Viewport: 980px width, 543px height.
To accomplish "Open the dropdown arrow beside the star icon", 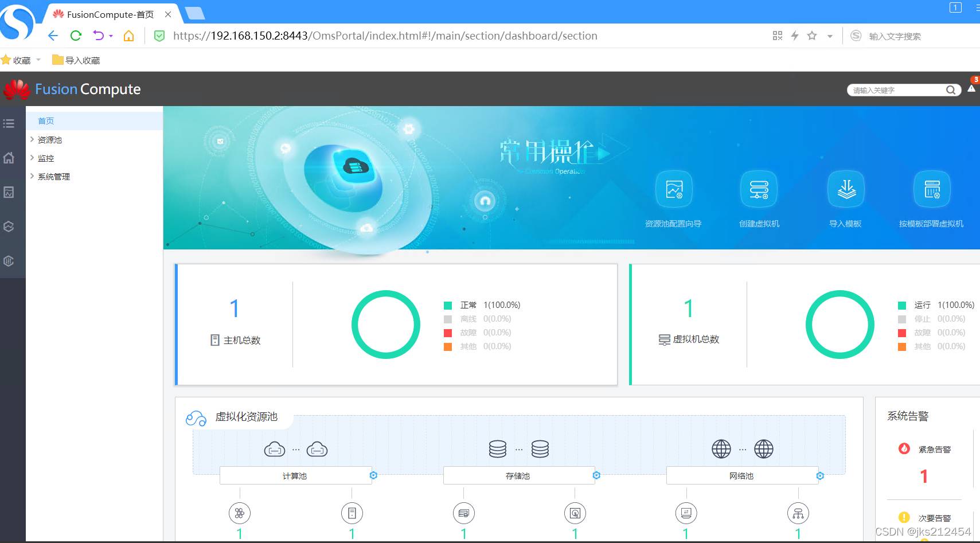I will point(830,36).
